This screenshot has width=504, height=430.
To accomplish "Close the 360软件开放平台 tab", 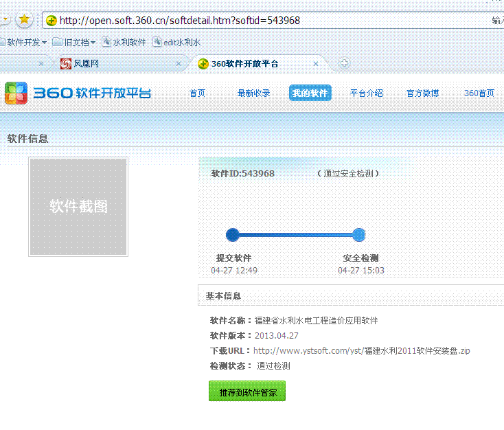I will [316, 64].
